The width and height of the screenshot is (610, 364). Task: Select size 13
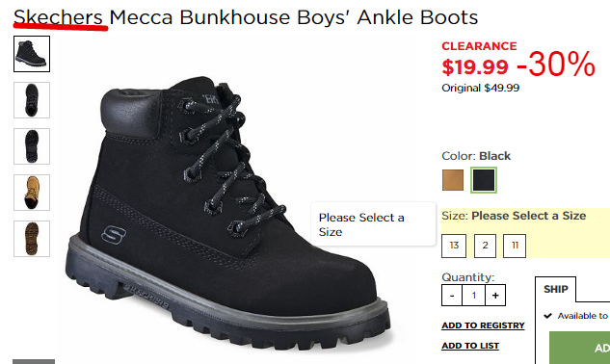[454, 246]
